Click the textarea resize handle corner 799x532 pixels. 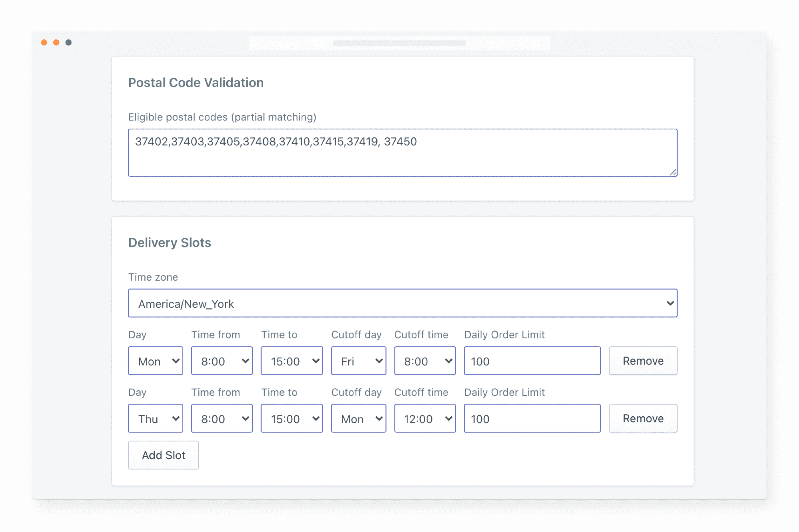(x=673, y=173)
